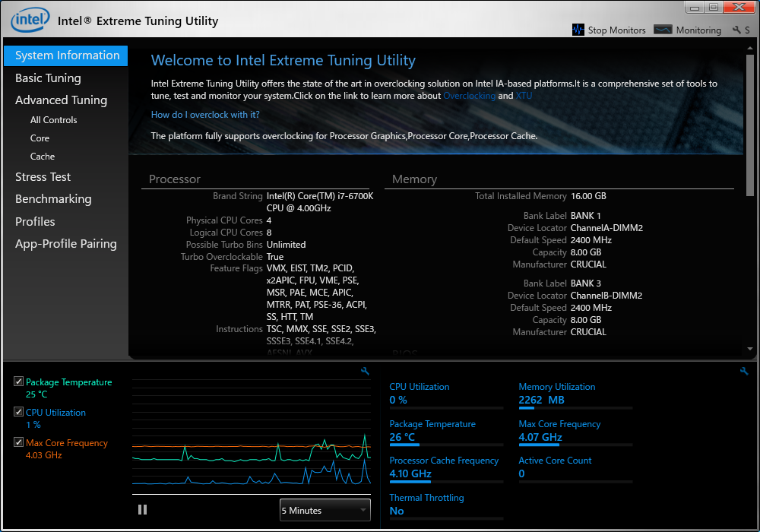Open Stress Test section
Screen dimensions: 760x532
pyautogui.click(x=43, y=177)
